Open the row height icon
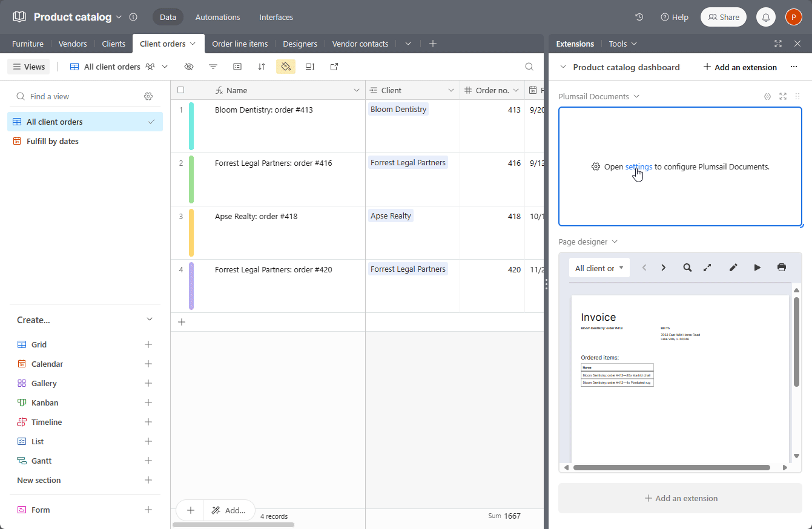 (x=310, y=67)
